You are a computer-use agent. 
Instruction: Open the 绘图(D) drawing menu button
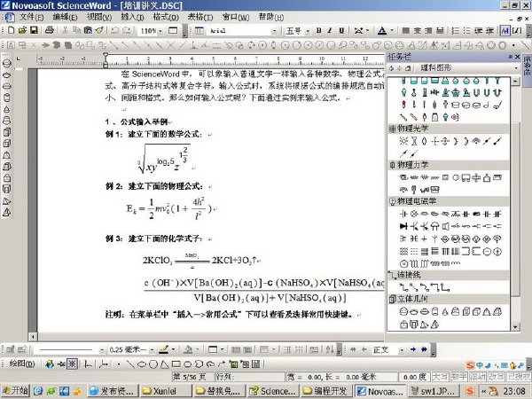coord(22,364)
